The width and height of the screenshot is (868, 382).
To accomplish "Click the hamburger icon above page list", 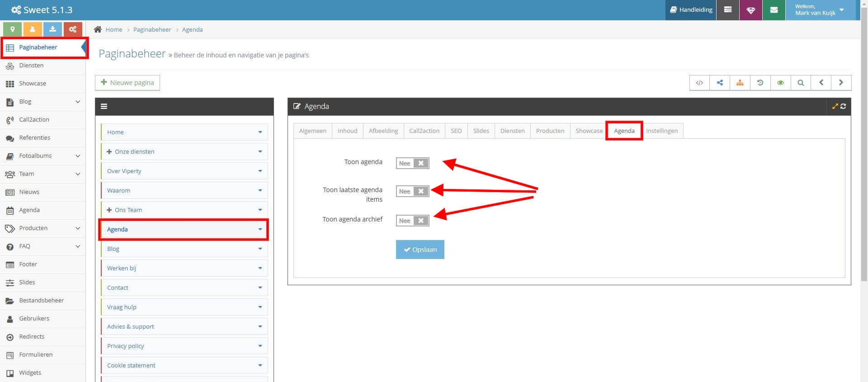I will coord(104,107).
